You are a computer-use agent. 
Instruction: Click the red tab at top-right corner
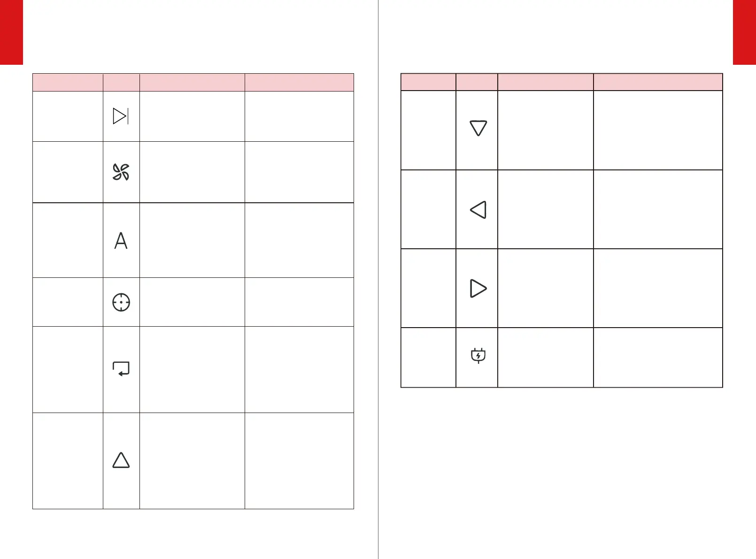pyautogui.click(x=744, y=32)
